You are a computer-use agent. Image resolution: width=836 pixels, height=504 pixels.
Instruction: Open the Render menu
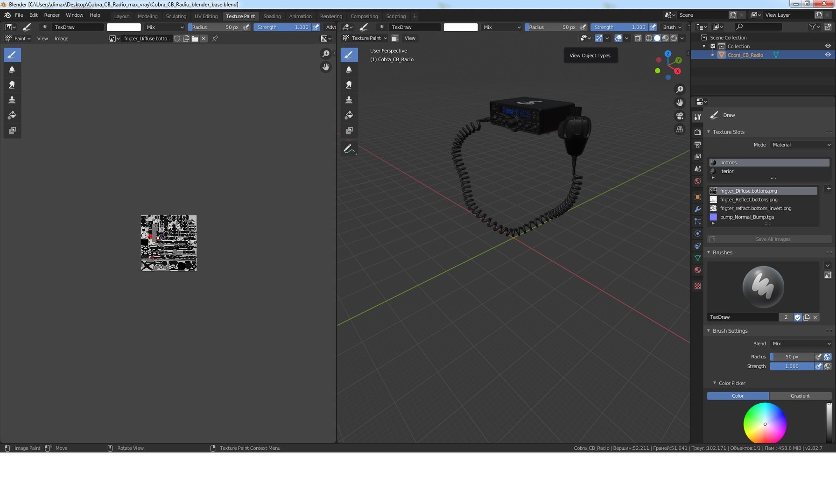(x=52, y=15)
